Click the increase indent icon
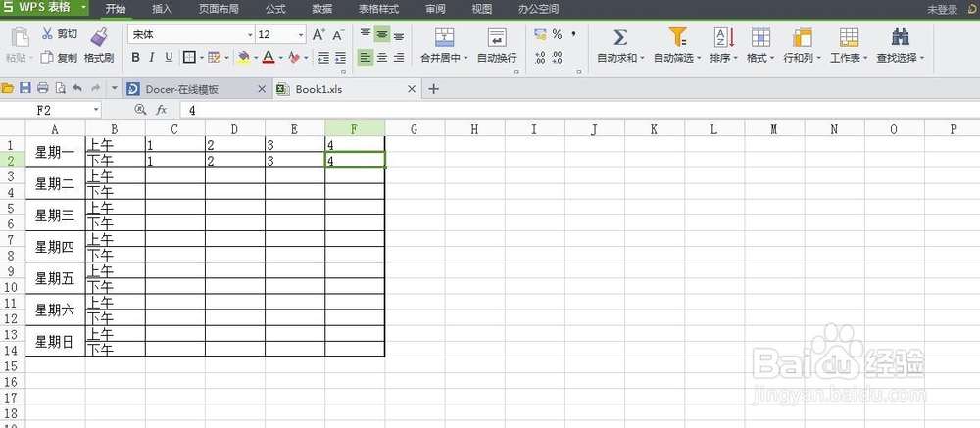Image resolution: width=980 pixels, height=428 pixels. [341, 58]
